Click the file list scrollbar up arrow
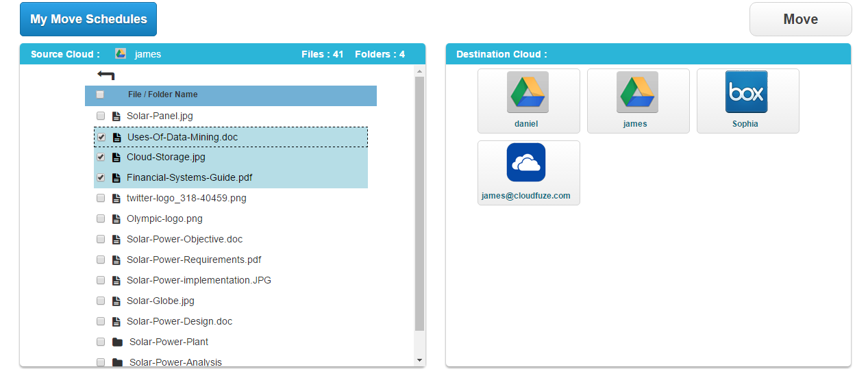The image size is (868, 378). (x=419, y=71)
